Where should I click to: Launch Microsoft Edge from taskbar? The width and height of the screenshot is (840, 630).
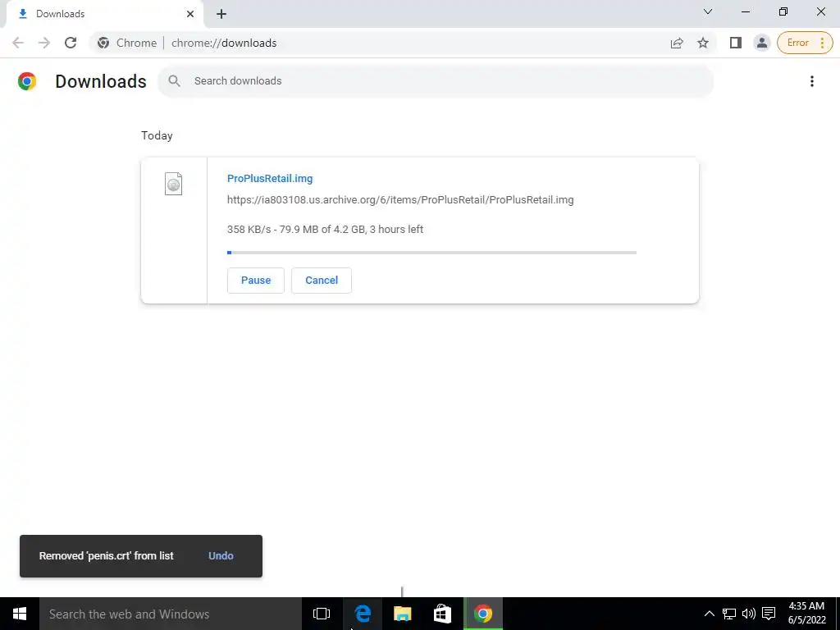click(363, 614)
